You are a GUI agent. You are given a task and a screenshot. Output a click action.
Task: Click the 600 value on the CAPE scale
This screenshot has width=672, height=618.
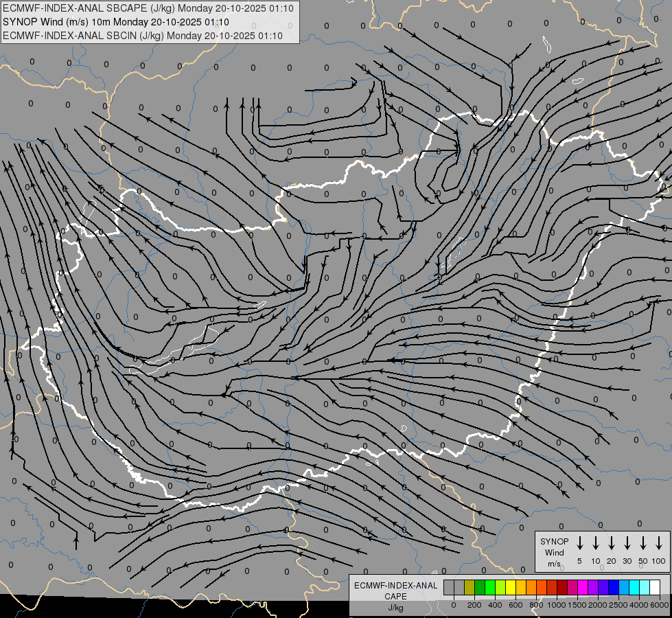pos(515,605)
